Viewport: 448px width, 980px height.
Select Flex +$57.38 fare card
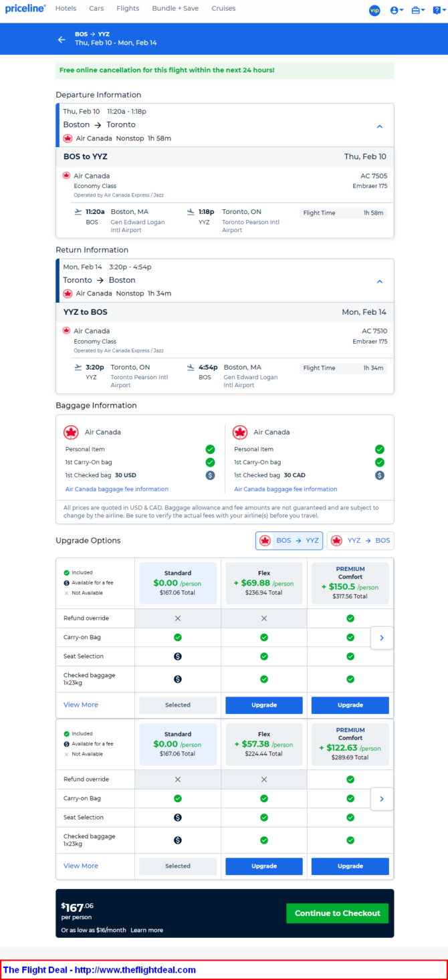(x=264, y=744)
